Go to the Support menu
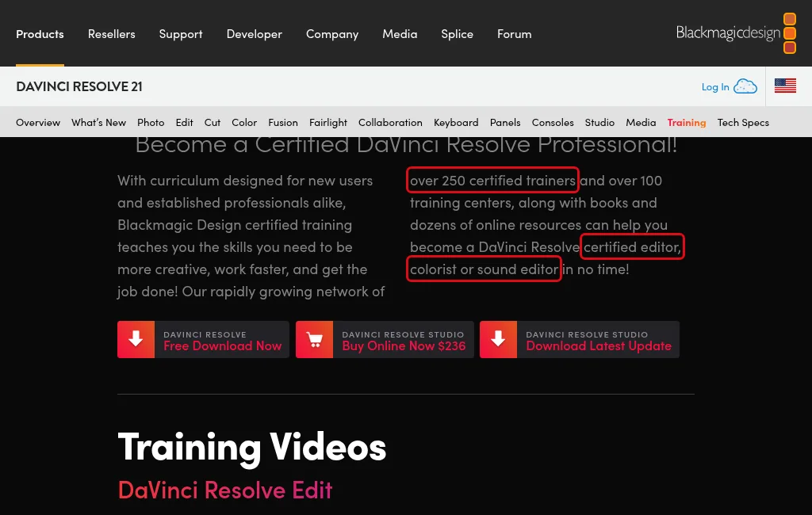The image size is (812, 515). (181, 34)
